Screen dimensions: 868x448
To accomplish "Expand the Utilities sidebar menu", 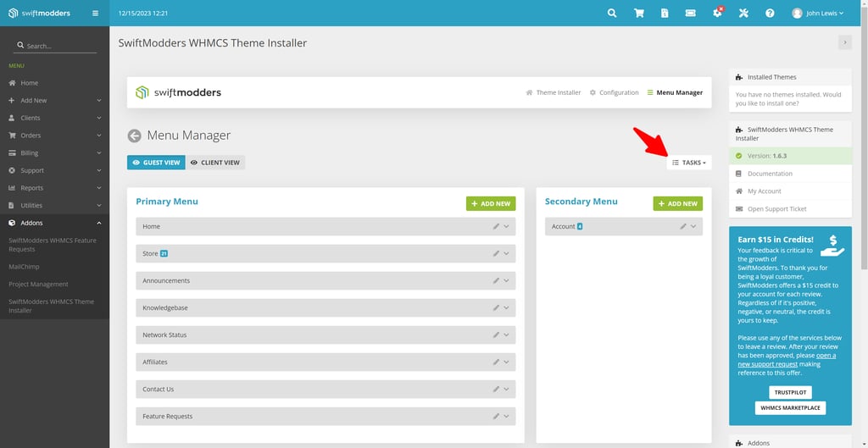I will pyautogui.click(x=54, y=206).
